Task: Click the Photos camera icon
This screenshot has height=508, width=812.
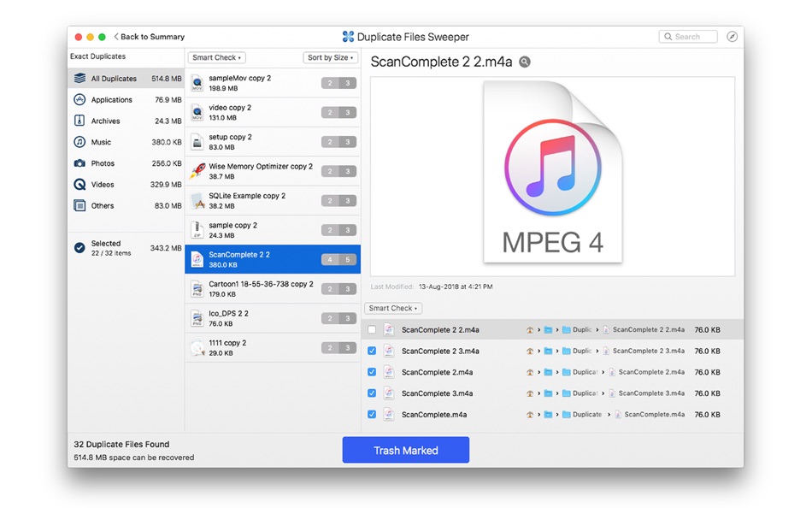Action: (x=79, y=163)
